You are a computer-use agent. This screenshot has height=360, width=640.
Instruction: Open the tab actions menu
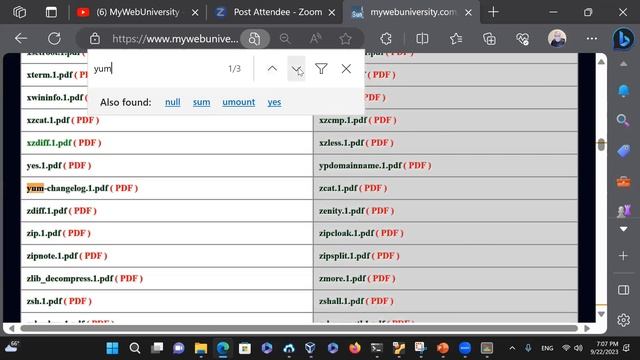[x=51, y=12]
